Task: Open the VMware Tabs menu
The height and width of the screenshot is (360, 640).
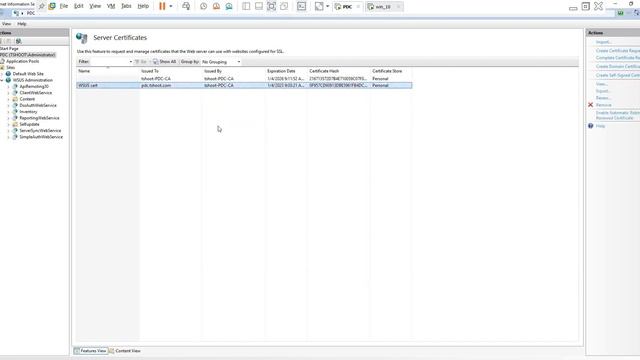Action: (126, 6)
